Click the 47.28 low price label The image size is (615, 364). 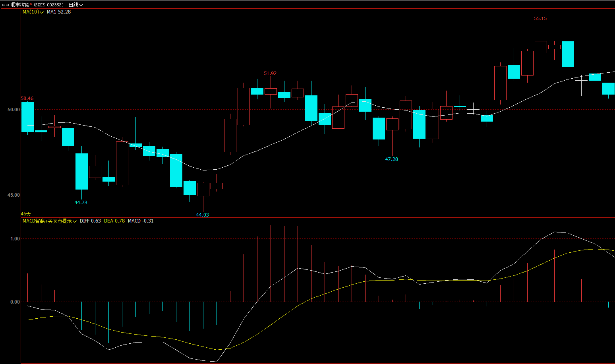pos(392,159)
